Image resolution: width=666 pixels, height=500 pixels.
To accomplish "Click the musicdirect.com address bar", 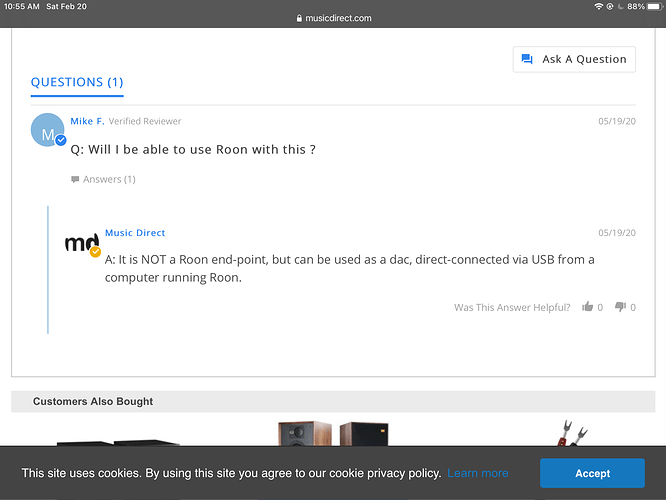I will click(x=334, y=18).
